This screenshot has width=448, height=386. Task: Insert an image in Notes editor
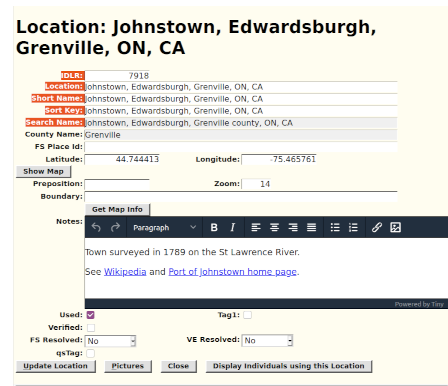coord(395,228)
